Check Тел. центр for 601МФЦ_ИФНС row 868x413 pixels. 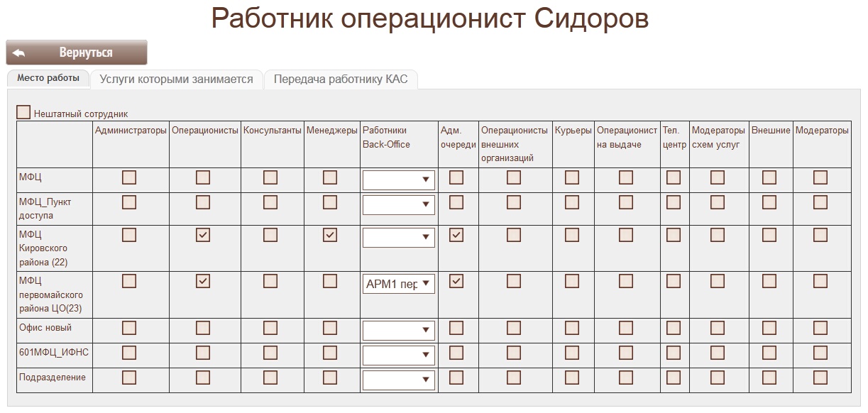pos(674,353)
